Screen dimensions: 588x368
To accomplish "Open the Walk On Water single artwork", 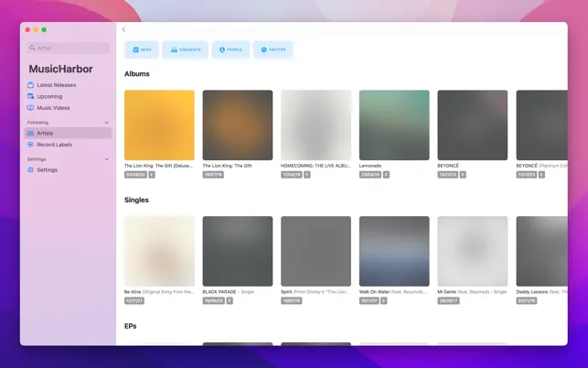I will (394, 251).
